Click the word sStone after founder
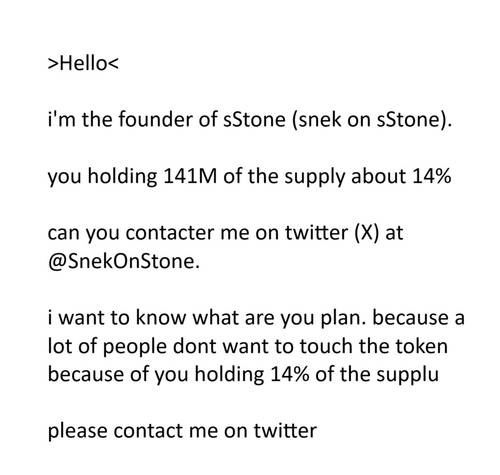 pyautogui.click(x=254, y=119)
